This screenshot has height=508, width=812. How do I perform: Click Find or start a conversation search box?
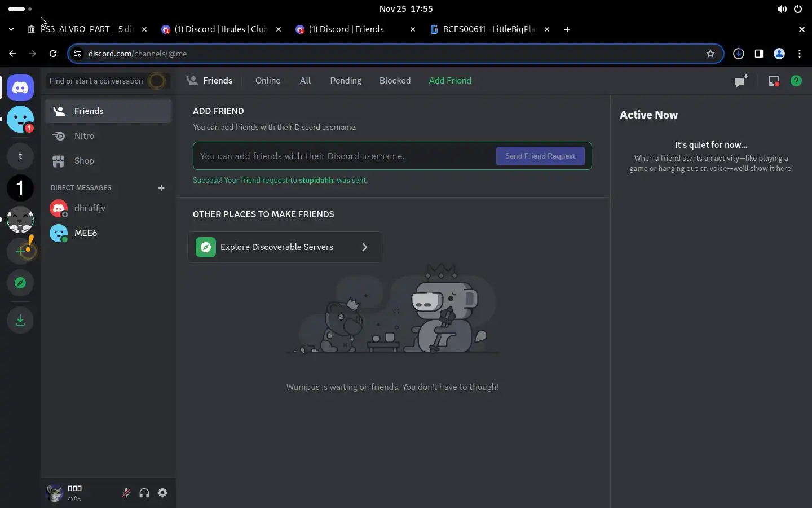108,81
